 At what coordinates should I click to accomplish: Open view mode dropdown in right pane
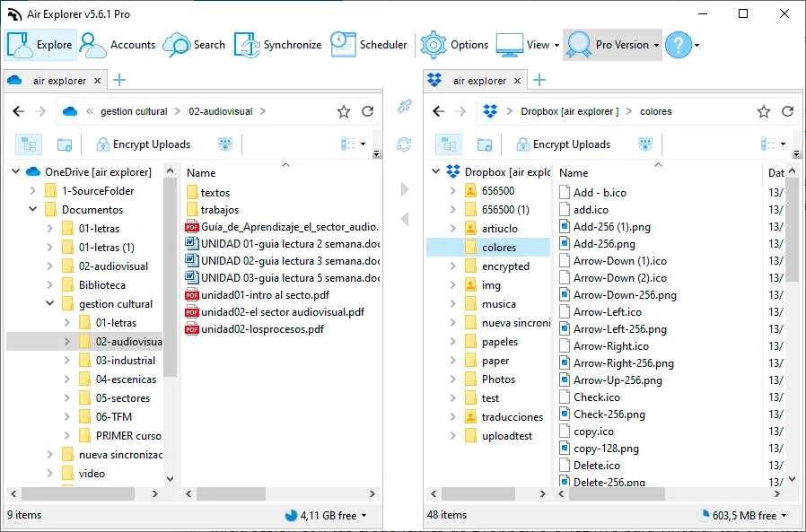click(x=773, y=144)
